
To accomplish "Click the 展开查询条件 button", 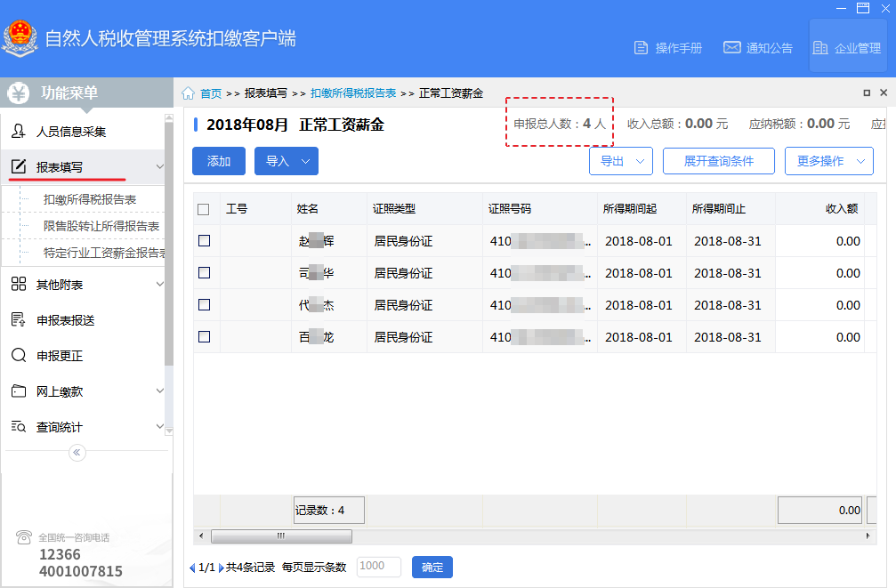I will point(719,161).
